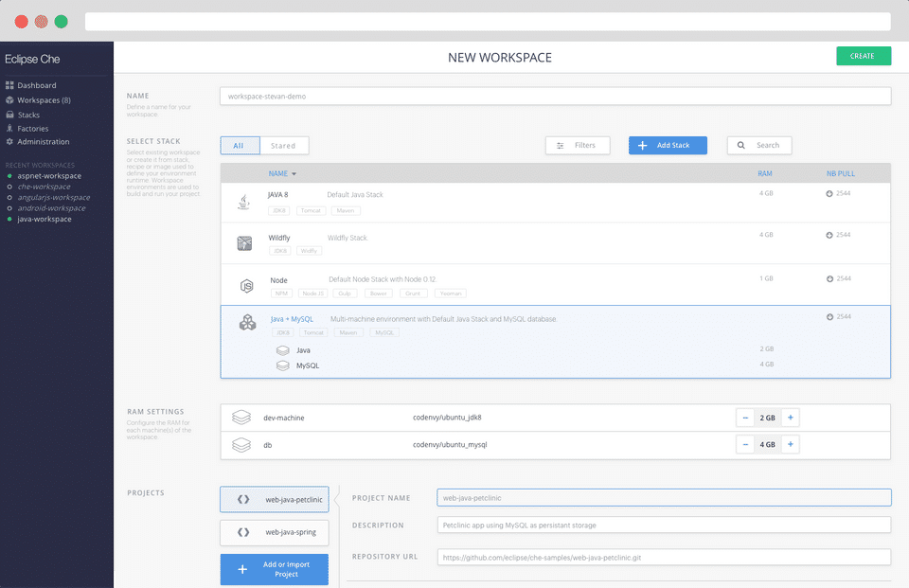Viewport: 909px width, 588px height.
Task: Open recent workspace che-workspace
Action: [45, 187]
